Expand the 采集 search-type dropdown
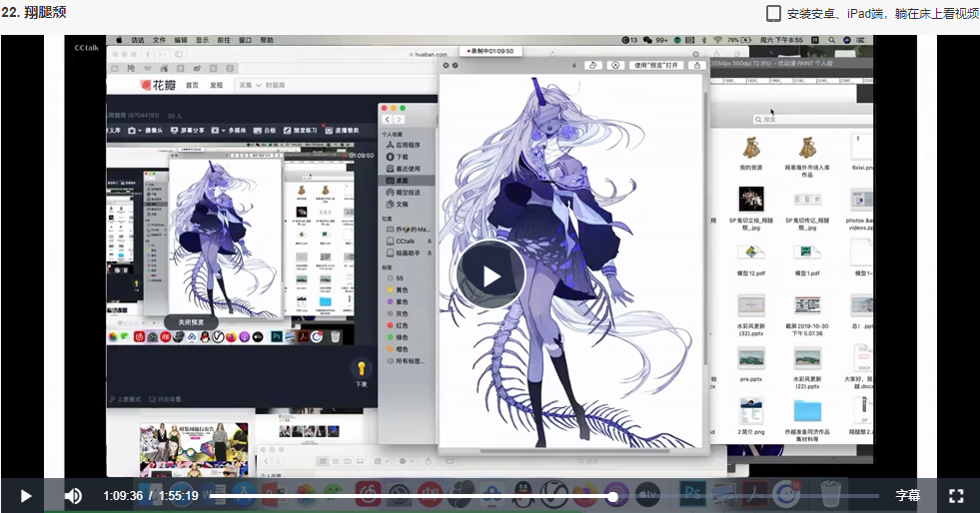The width and height of the screenshot is (980, 513). (250, 86)
